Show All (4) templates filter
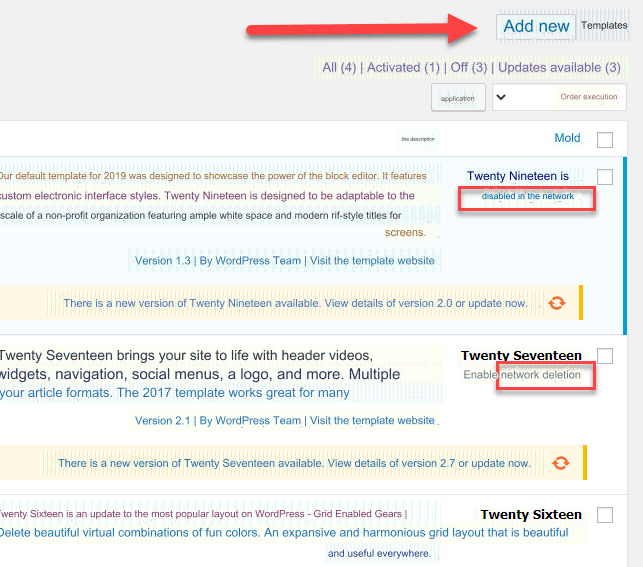Image resolution: width=643 pixels, height=567 pixels. pos(339,68)
